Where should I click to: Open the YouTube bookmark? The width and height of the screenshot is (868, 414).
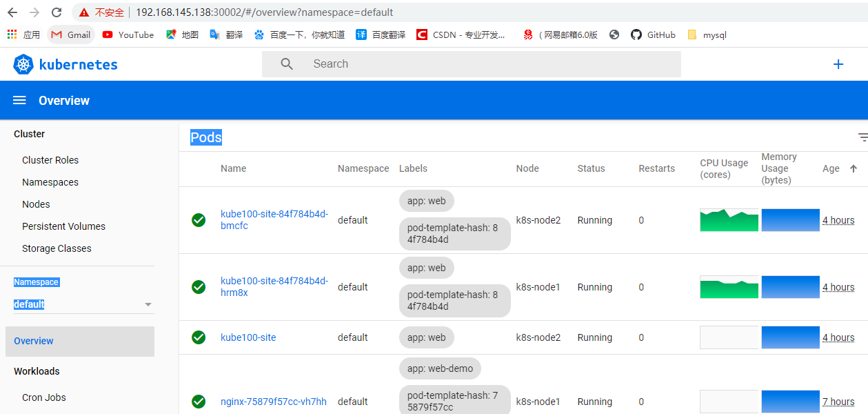click(x=128, y=34)
